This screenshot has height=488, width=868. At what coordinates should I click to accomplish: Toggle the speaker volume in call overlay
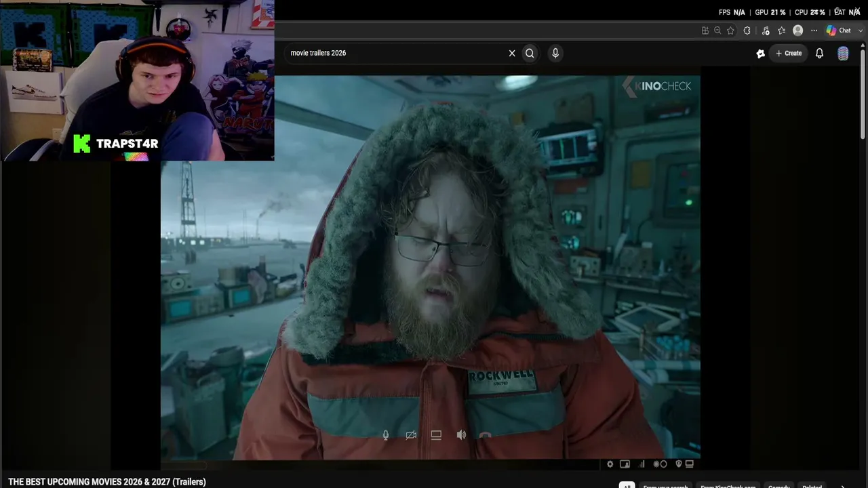pos(461,435)
